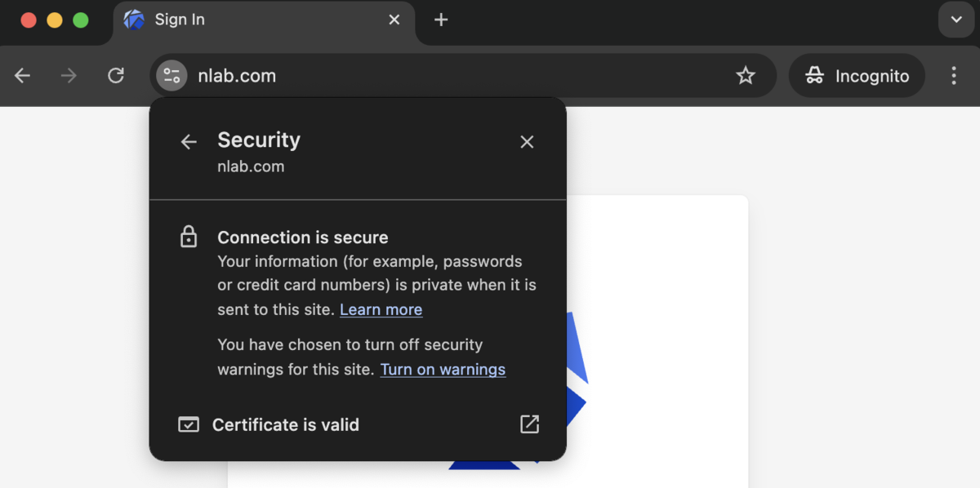Viewport: 980px width, 488px height.
Task: Click the site information icon in address bar
Action: [x=171, y=76]
